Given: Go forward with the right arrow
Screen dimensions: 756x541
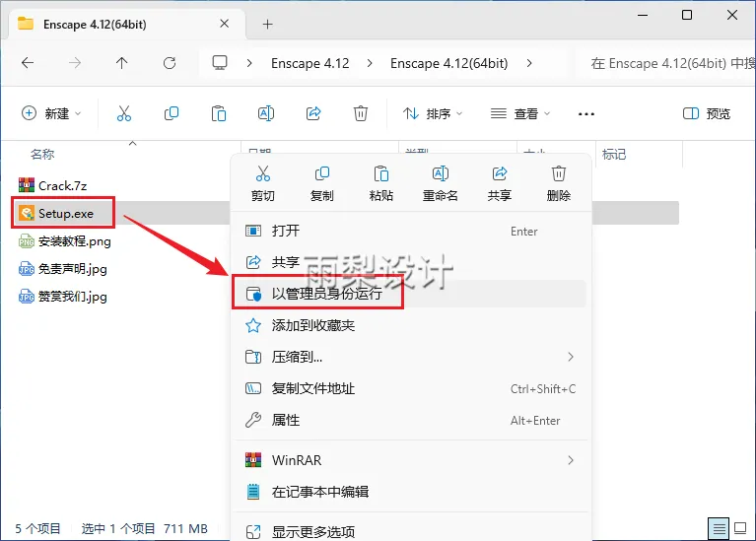Looking at the screenshot, I should tap(75, 63).
